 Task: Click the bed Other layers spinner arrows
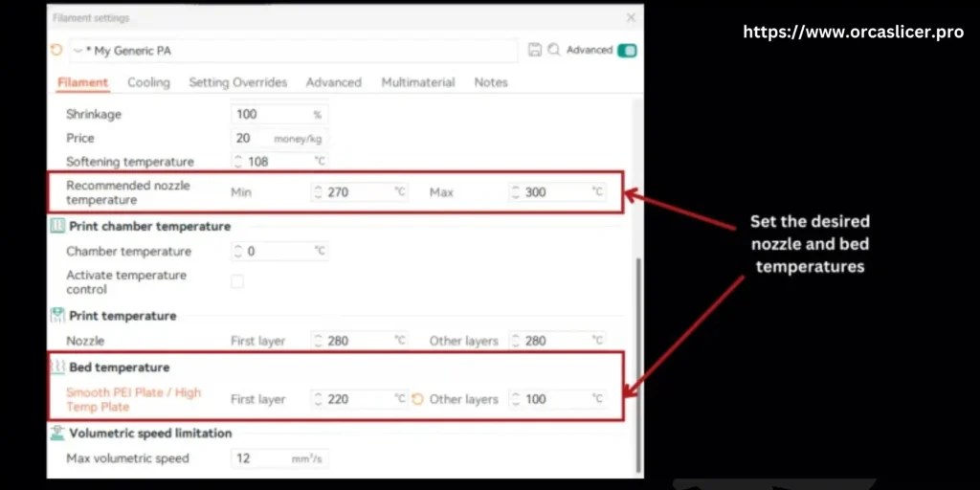click(x=516, y=399)
